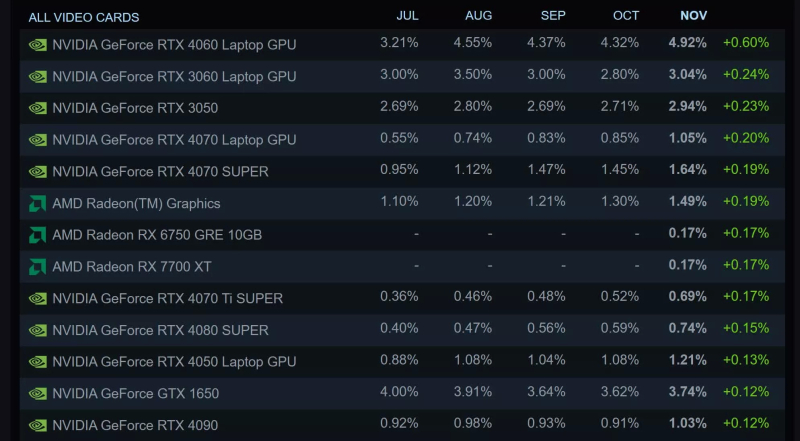Click NVIDIA GeForce RTX 4070 Ti SUPER name
The image size is (800, 441).
tap(167, 298)
